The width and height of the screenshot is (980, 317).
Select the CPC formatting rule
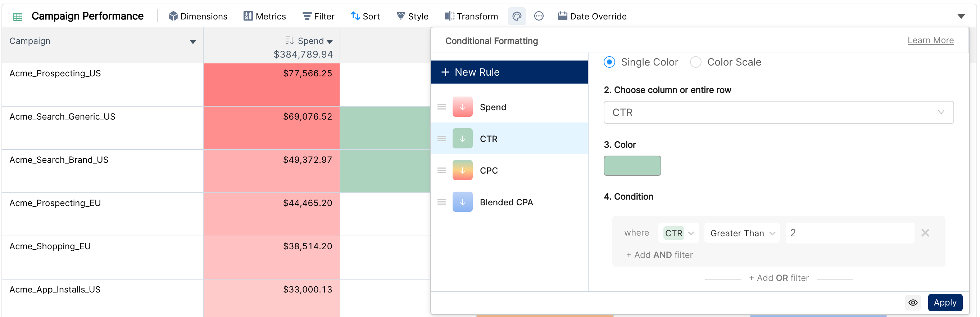tap(509, 170)
